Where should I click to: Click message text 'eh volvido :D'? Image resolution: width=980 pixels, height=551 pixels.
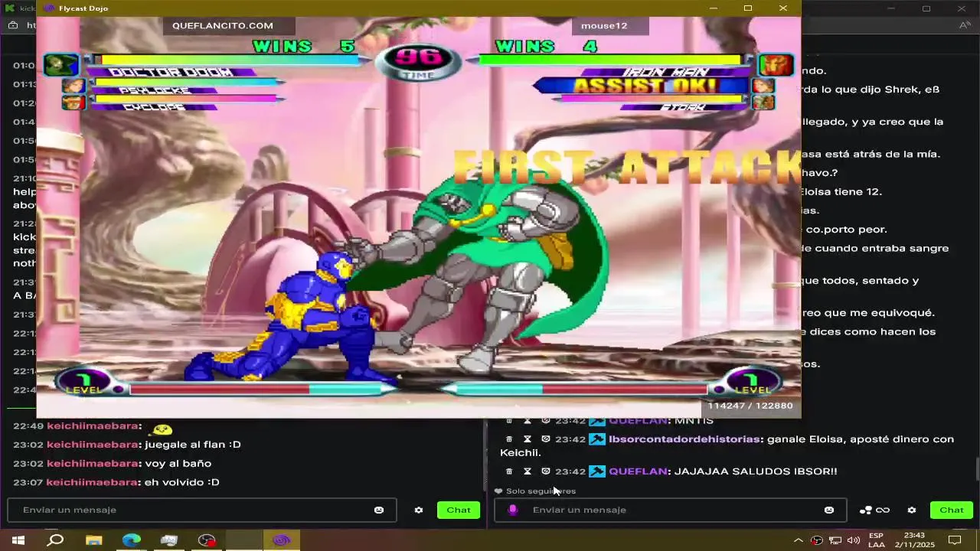click(x=182, y=482)
